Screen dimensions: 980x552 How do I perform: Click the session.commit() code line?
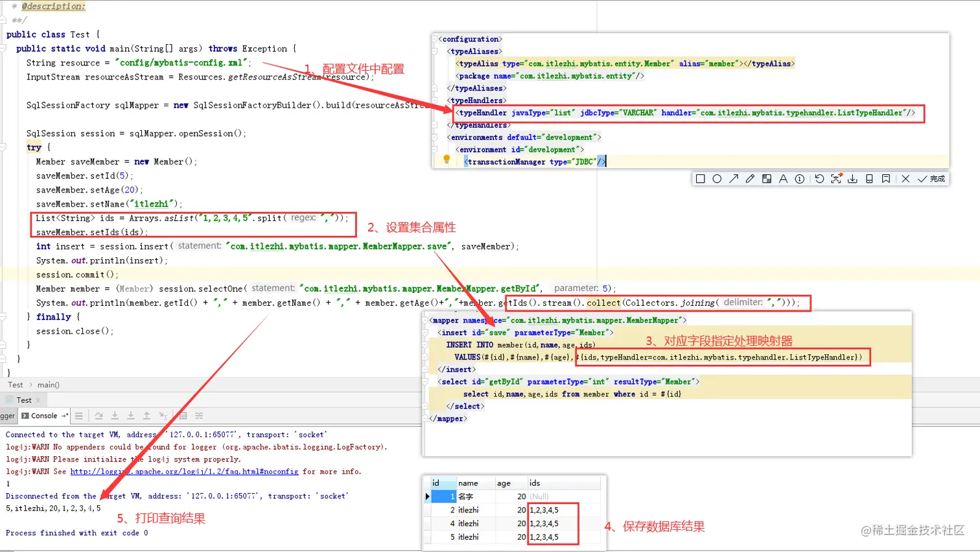77,275
